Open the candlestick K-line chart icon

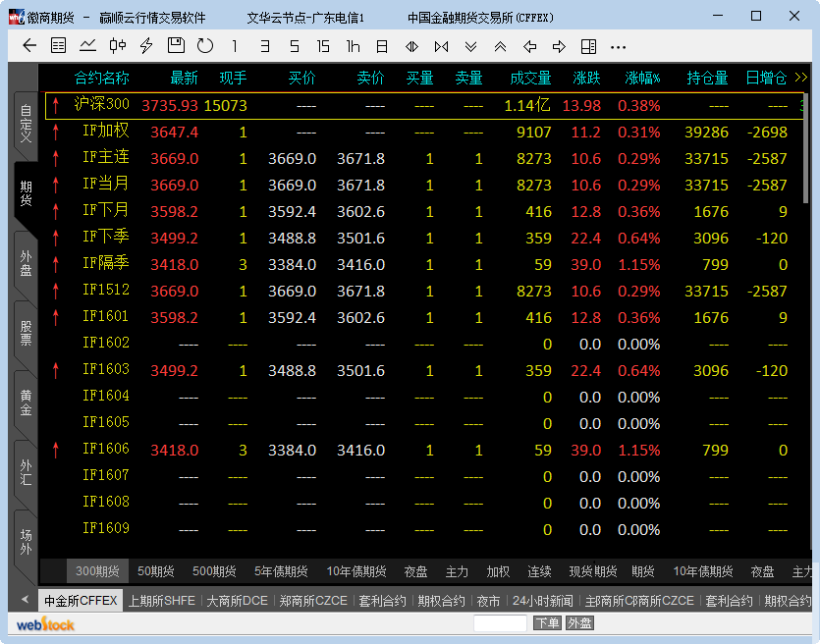[x=118, y=46]
